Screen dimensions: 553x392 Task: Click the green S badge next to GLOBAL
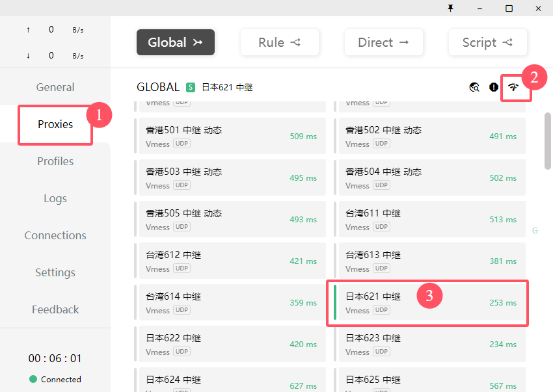click(191, 87)
